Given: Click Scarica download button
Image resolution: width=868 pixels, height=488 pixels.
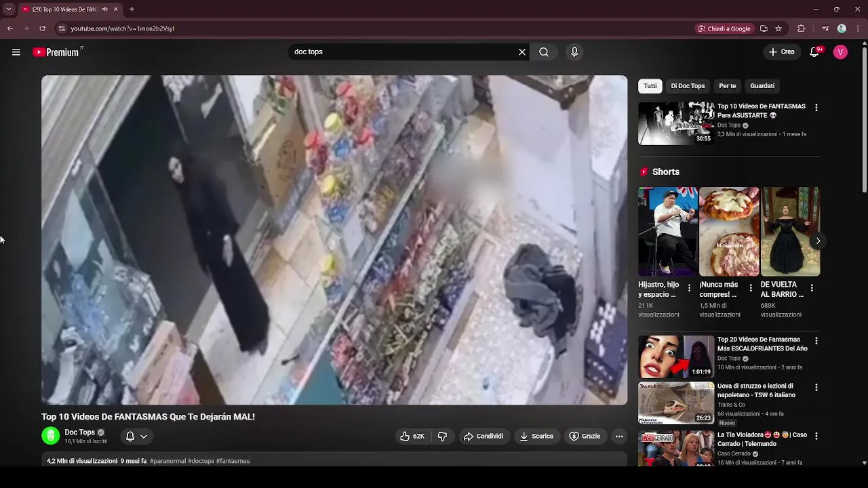Looking at the screenshot, I should (x=536, y=436).
